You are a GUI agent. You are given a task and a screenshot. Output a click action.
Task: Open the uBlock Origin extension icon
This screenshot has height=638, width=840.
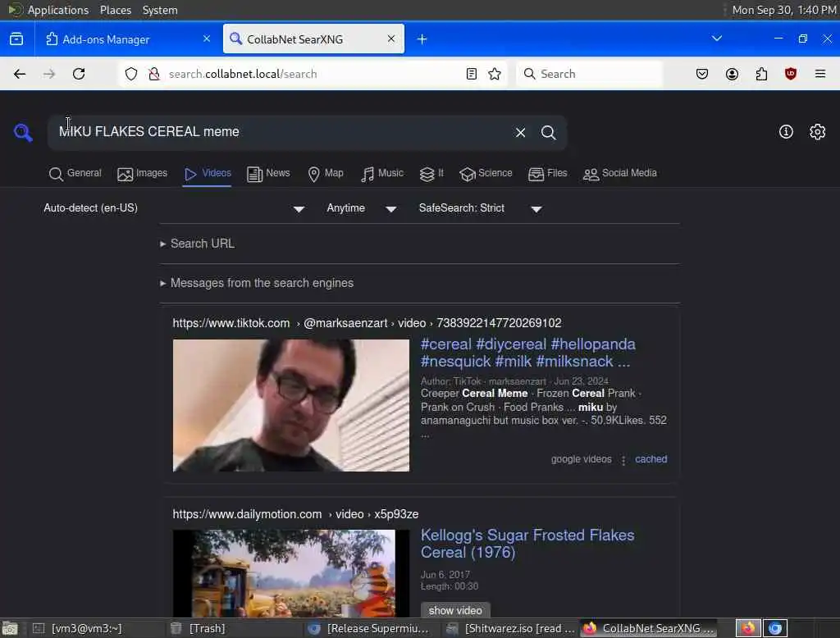pos(791,74)
